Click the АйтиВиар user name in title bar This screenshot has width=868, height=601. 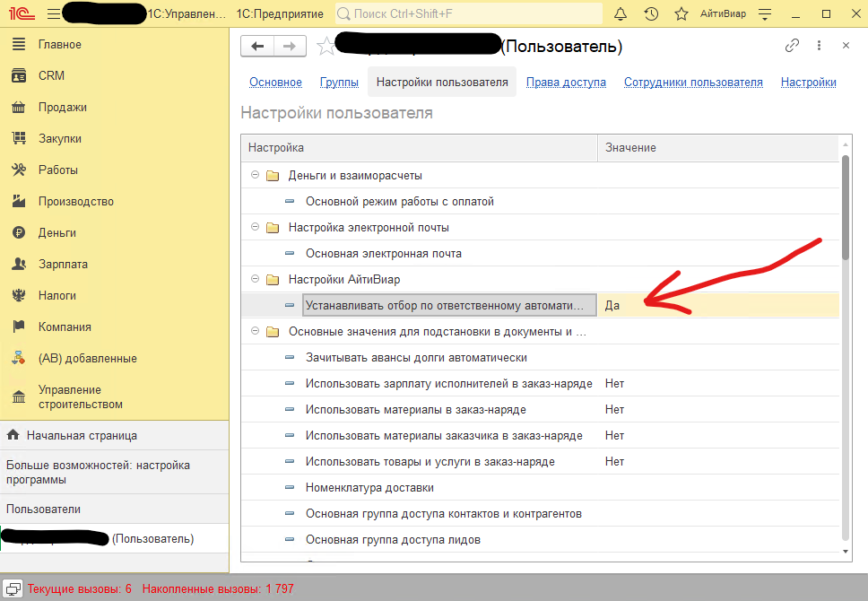[x=723, y=13]
